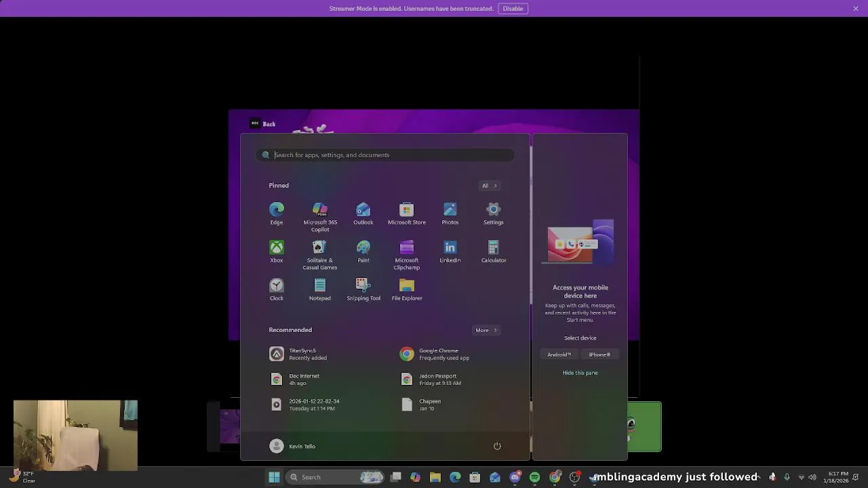Open Outlook from the pinned apps
This screenshot has width=868, height=488.
point(363,213)
